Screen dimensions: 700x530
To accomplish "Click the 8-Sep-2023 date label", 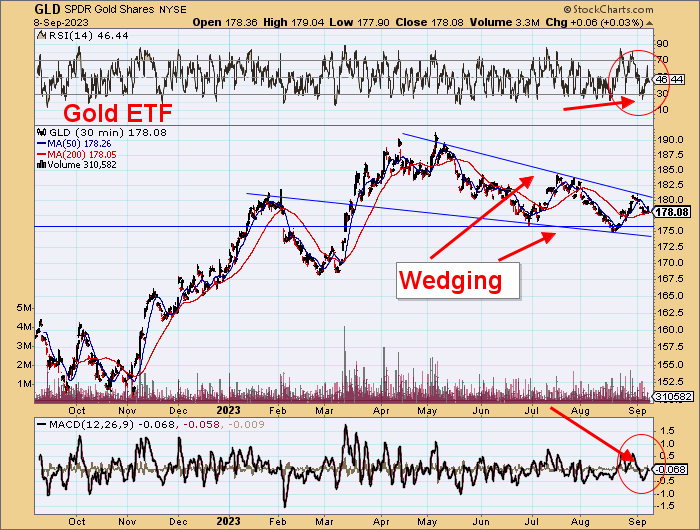I will pos(61,23).
